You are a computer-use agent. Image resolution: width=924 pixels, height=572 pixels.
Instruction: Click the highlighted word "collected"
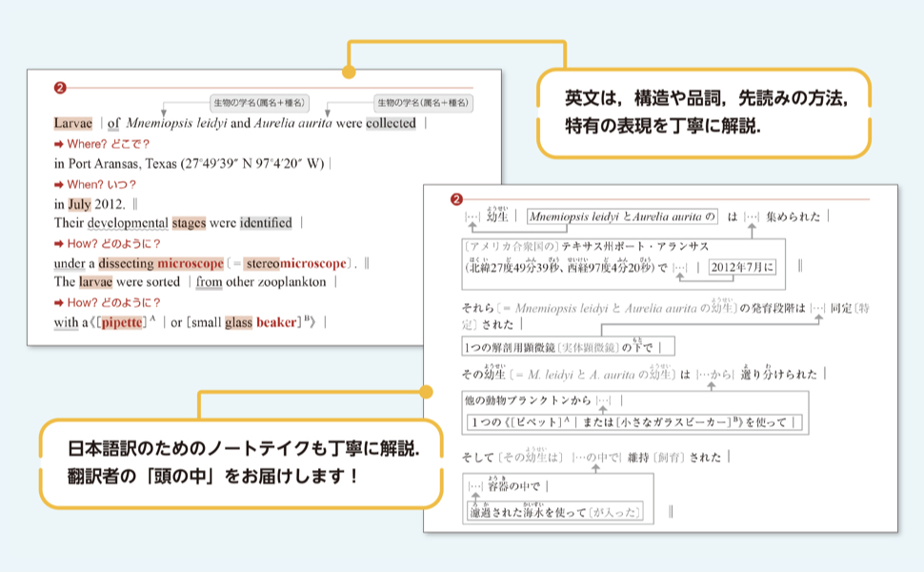coord(391,123)
